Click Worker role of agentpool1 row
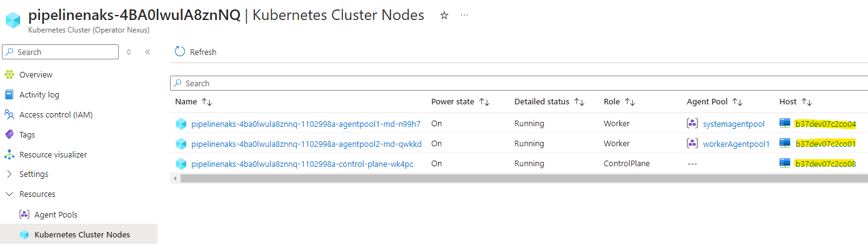 (x=617, y=124)
